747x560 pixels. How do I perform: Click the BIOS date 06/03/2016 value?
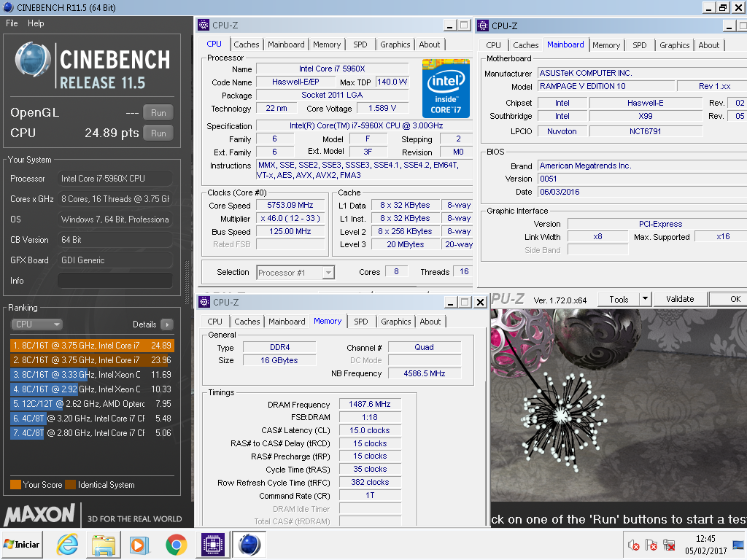click(x=643, y=192)
